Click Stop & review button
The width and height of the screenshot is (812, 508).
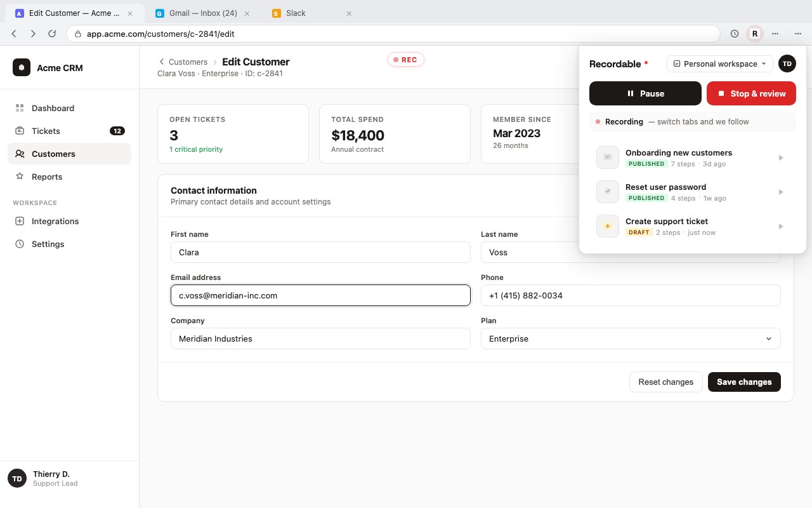(751, 93)
